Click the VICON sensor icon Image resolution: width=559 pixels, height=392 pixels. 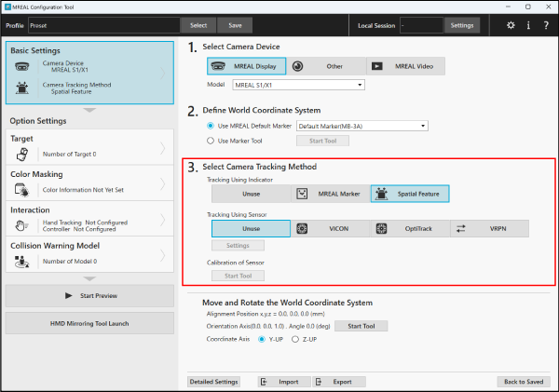tap(302, 228)
